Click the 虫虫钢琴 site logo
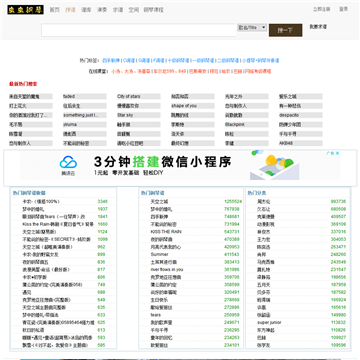This screenshot has height=360, width=360. pyautogui.click(x=26, y=10)
